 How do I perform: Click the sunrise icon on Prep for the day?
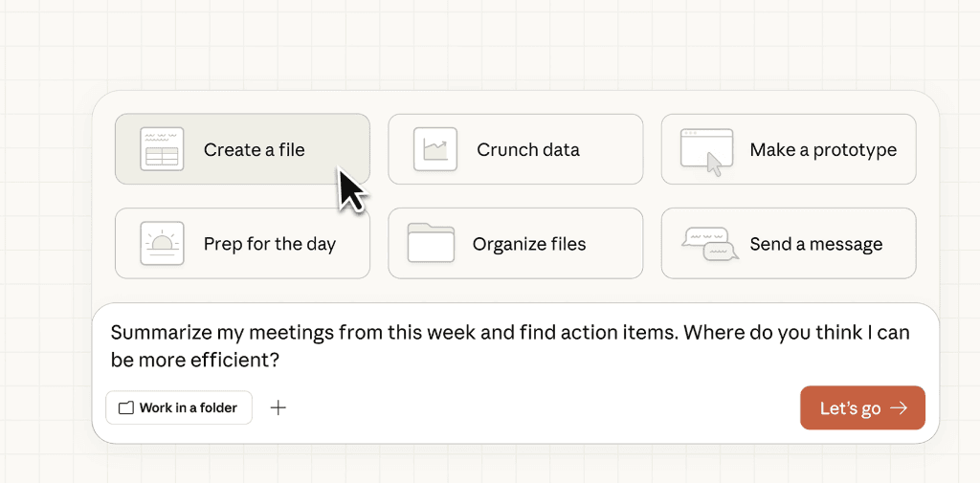tap(162, 243)
